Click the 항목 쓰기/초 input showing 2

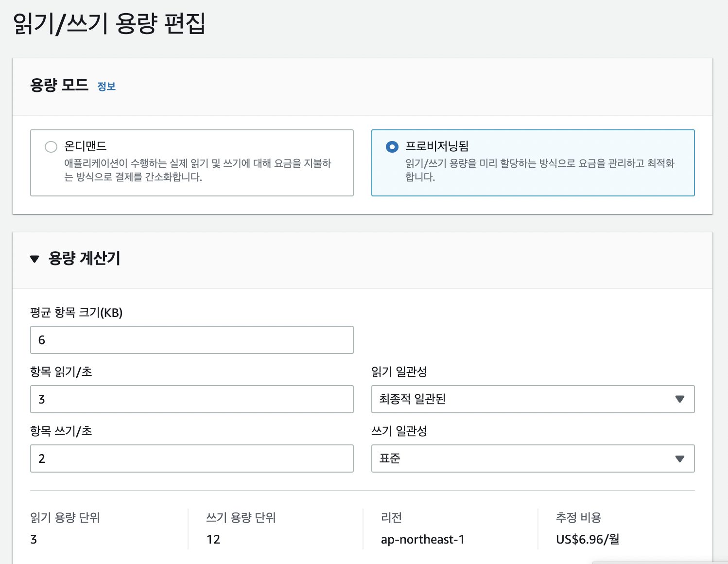pyautogui.click(x=192, y=458)
